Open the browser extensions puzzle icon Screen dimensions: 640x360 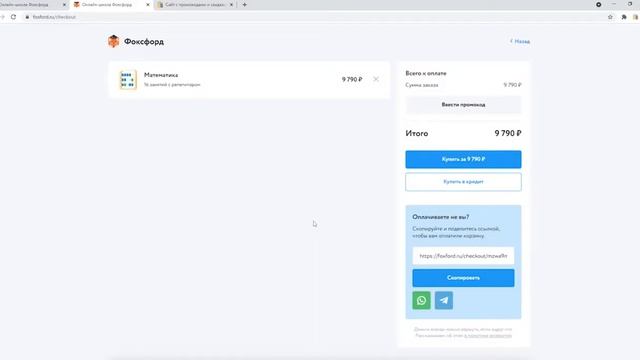(624, 17)
